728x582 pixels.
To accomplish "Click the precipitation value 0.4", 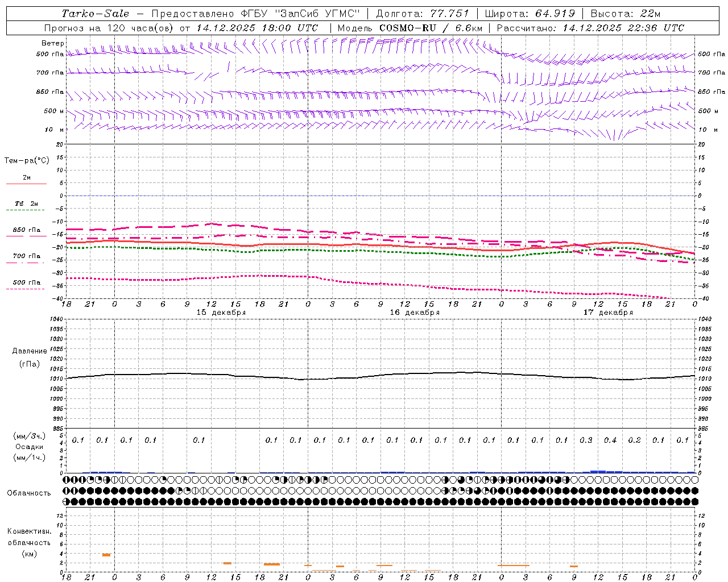I will coord(610,440).
